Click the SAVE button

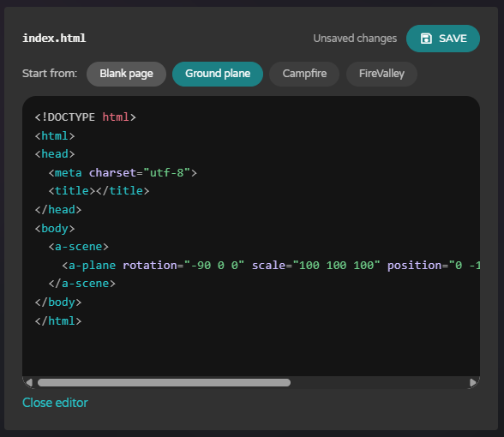click(442, 39)
